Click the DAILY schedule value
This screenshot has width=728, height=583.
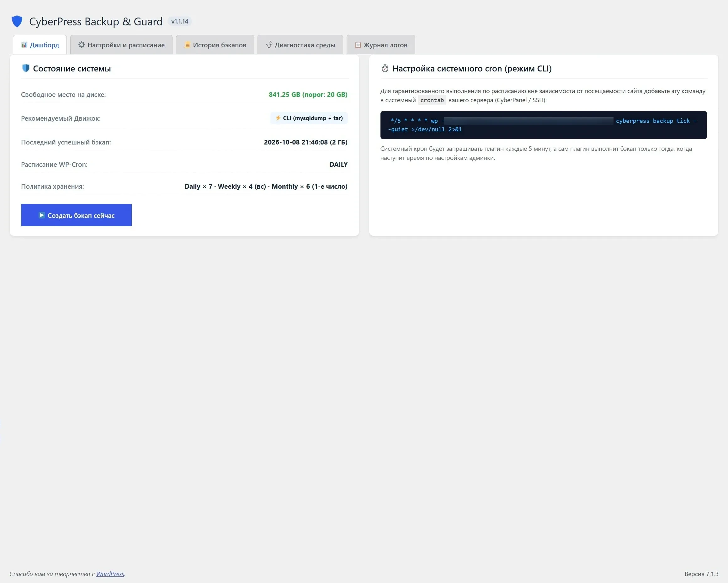pyautogui.click(x=338, y=164)
